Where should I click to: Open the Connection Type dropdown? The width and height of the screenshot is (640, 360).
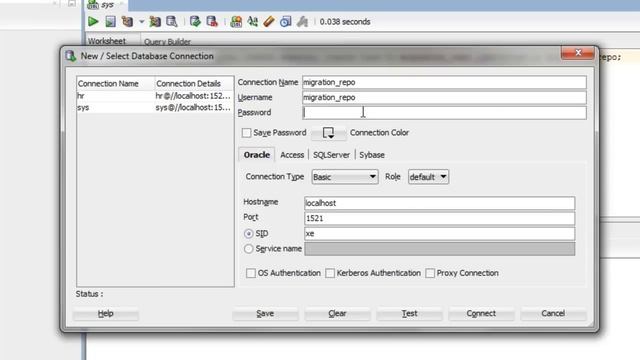[345, 177]
